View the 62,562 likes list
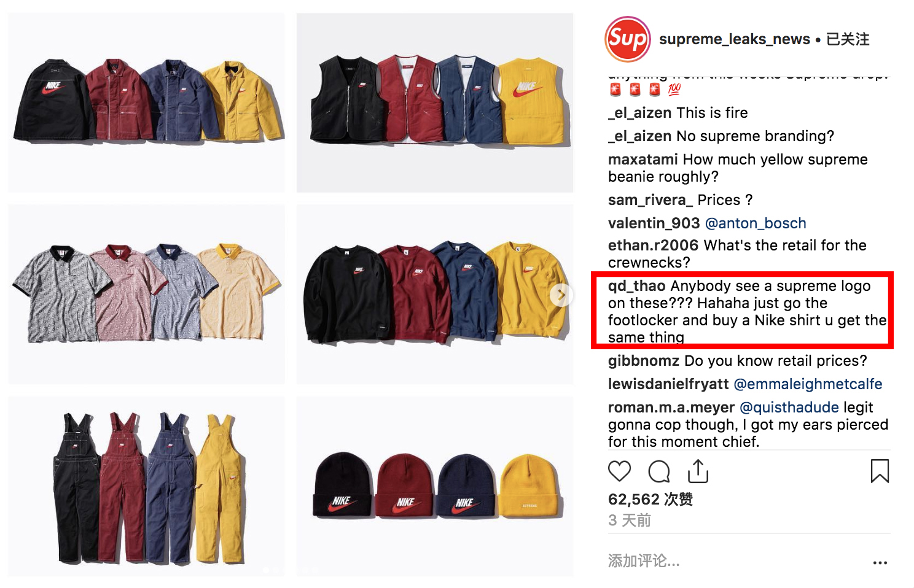The width and height of the screenshot is (914, 588). point(650,500)
